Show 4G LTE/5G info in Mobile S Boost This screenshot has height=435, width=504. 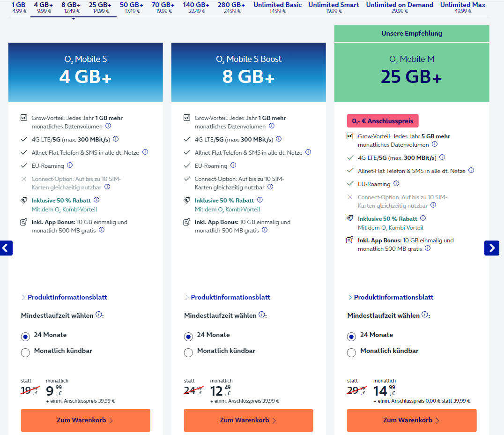(279, 139)
